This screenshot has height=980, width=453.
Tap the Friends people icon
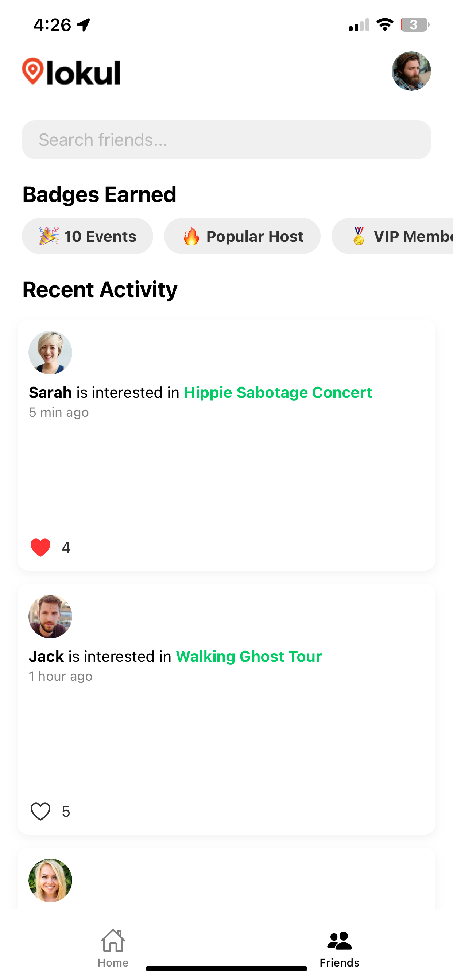tap(340, 940)
